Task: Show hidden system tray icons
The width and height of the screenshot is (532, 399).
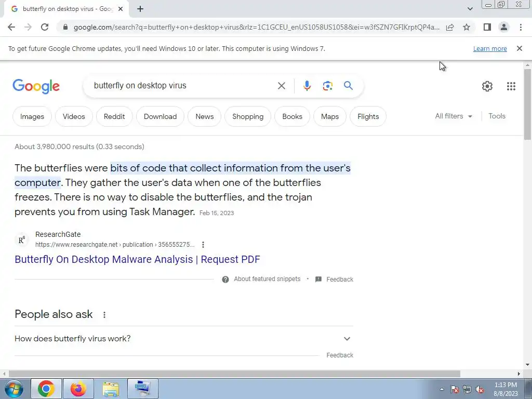Action: (x=442, y=390)
